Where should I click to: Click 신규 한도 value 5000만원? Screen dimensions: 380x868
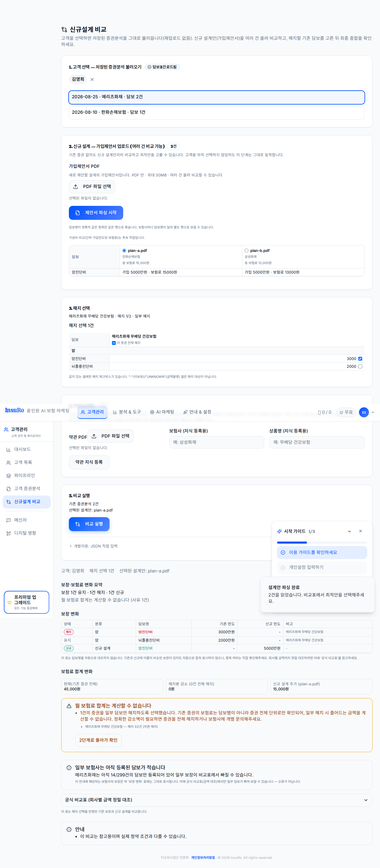pyautogui.click(x=272, y=648)
